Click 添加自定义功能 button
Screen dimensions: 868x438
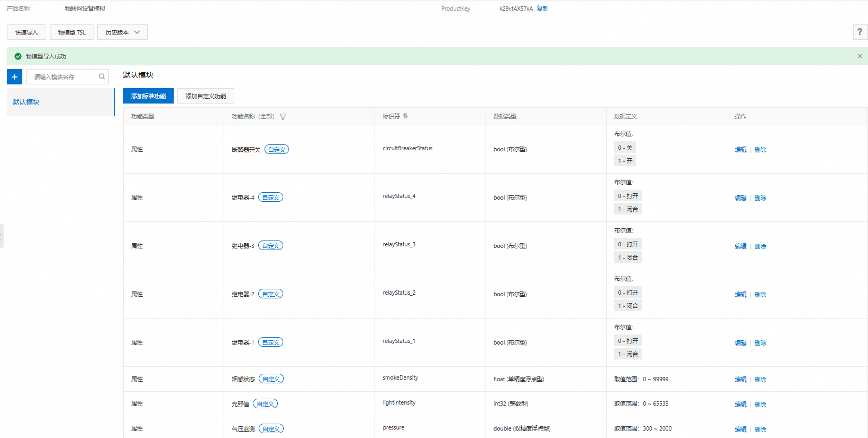[206, 96]
